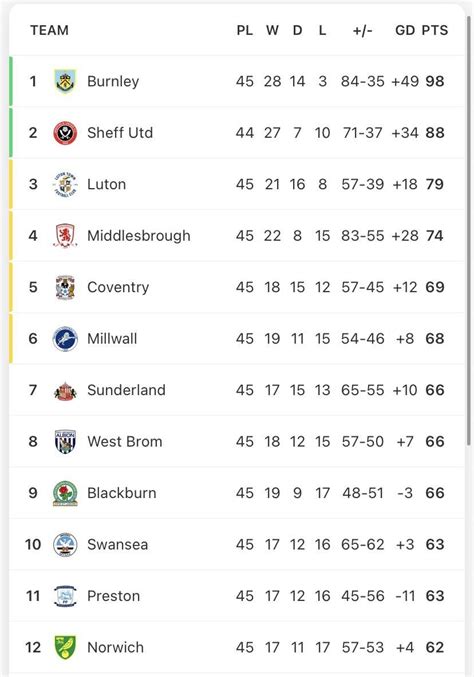Viewport: 474px width, 677px height.
Task: Click the TEAM column header
Action: 49,30
